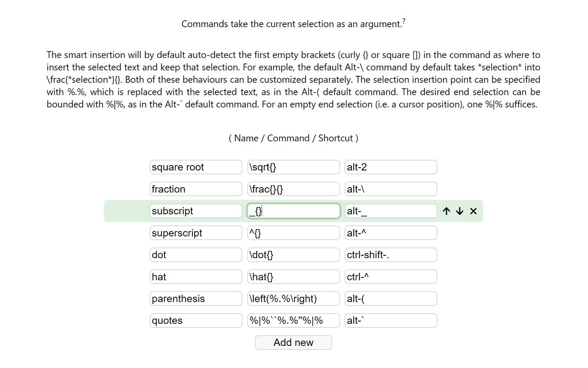Focus the alt-2 shortcut field
The width and height of the screenshot is (588, 368).
coord(390,167)
